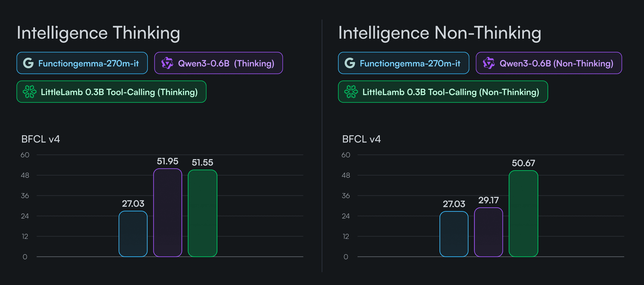The height and width of the screenshot is (285, 644).
Task: Click the LittleLamb snowflake icon in Non-Thinking legend
Action: tap(351, 92)
